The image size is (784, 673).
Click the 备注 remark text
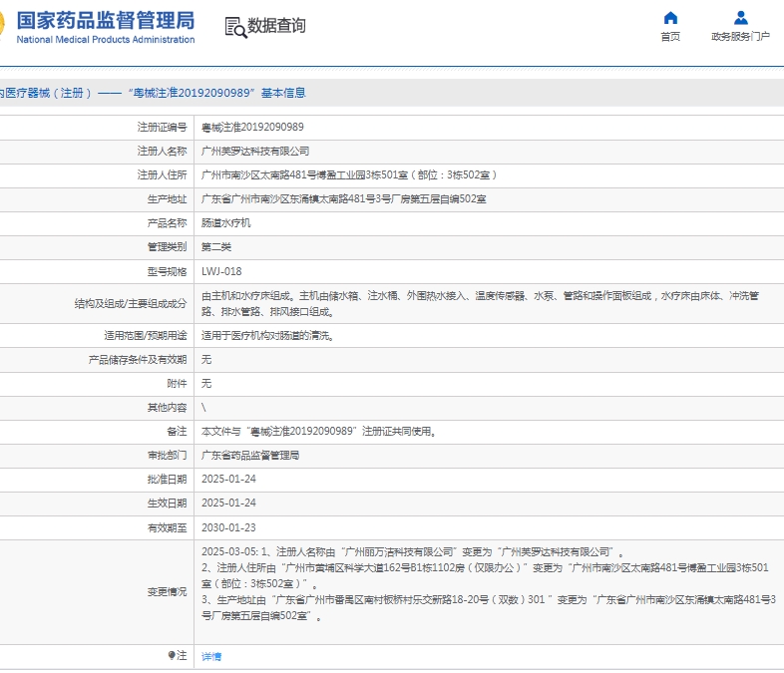coord(318,432)
